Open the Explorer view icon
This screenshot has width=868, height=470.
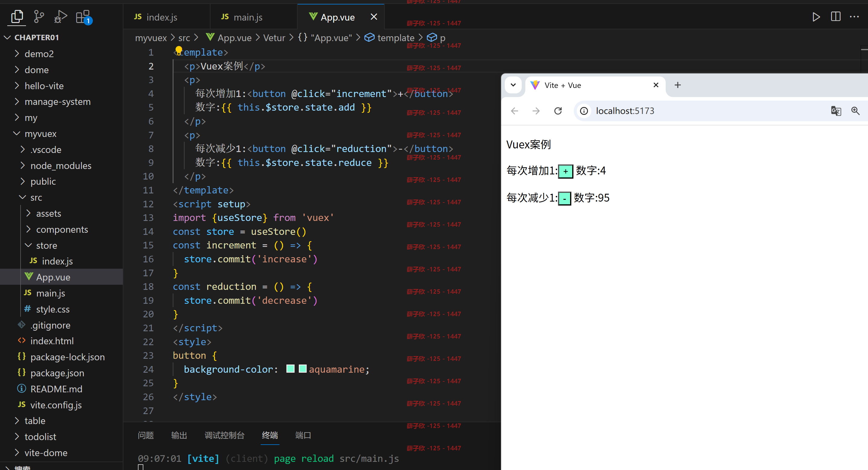point(17,17)
